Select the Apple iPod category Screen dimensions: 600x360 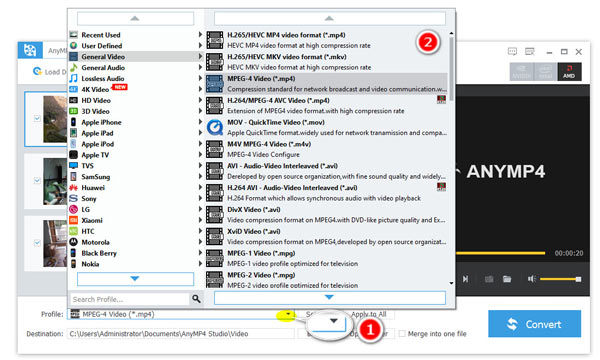(136, 144)
